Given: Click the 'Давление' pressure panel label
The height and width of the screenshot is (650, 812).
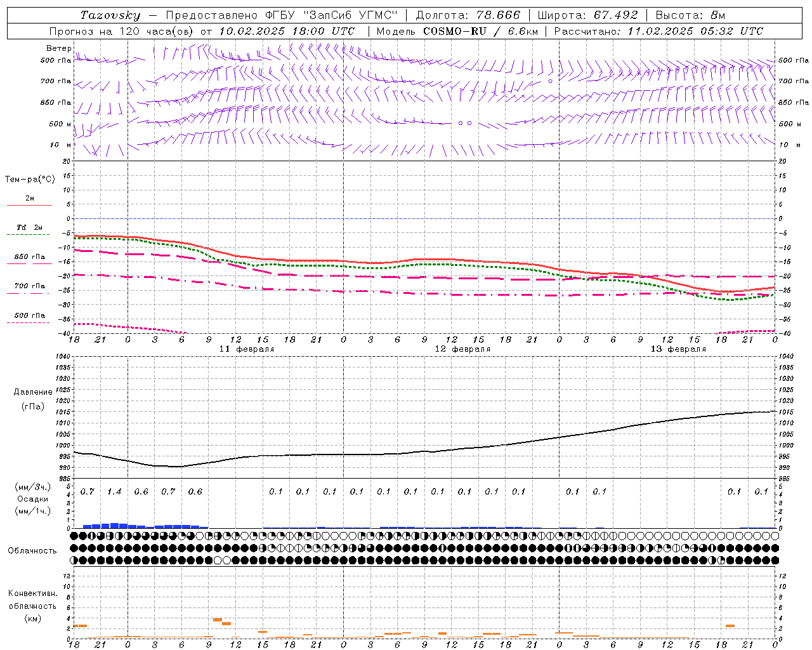Looking at the screenshot, I should click(x=33, y=392).
